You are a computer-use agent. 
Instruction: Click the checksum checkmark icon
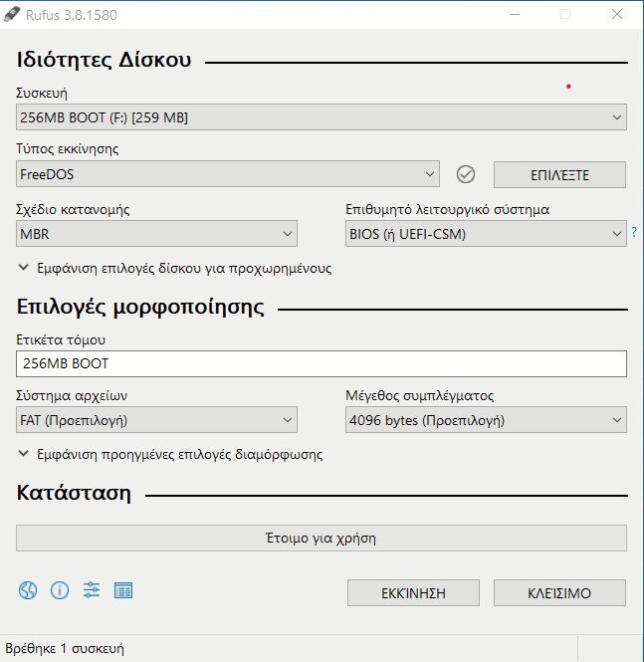(x=466, y=174)
